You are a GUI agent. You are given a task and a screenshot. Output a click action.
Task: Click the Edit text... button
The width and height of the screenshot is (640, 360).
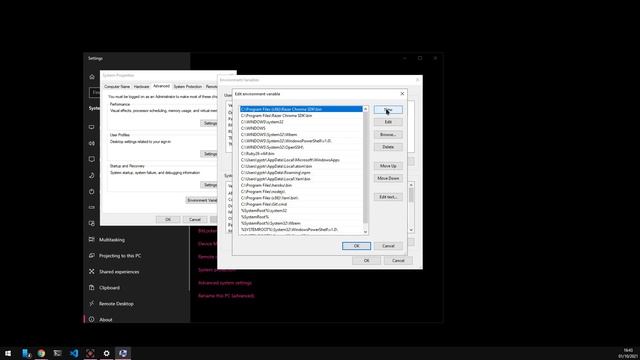tap(388, 197)
